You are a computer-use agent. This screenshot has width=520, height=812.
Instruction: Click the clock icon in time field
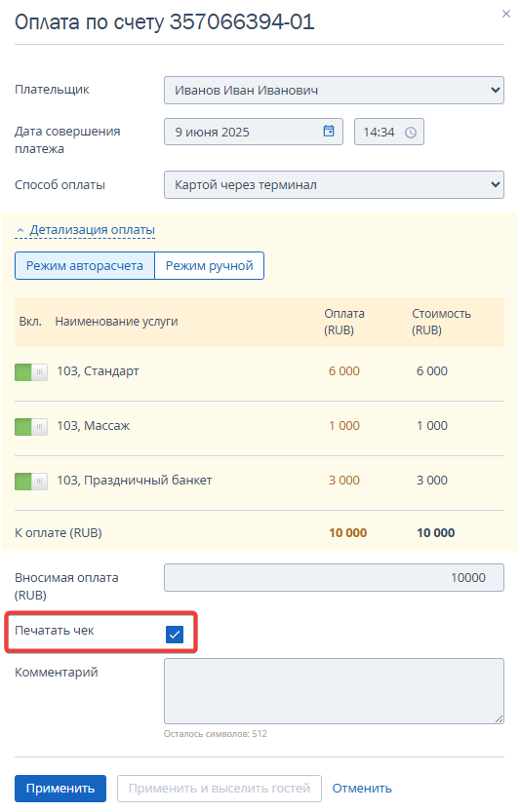410,133
